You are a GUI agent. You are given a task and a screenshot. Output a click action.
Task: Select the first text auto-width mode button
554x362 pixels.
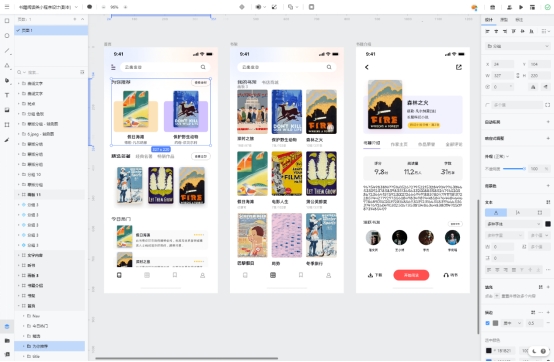point(496,212)
